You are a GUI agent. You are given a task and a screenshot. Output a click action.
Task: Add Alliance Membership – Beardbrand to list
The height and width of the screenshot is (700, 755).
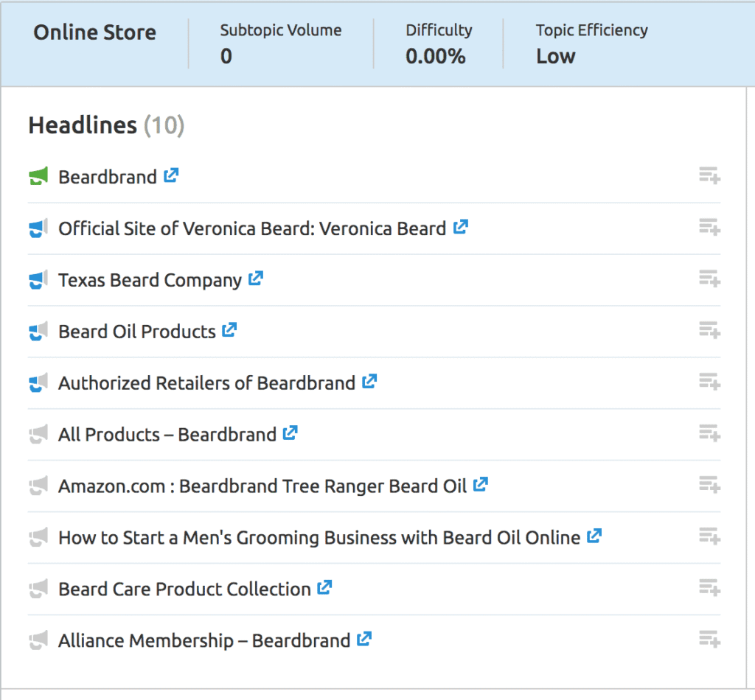[x=709, y=640]
